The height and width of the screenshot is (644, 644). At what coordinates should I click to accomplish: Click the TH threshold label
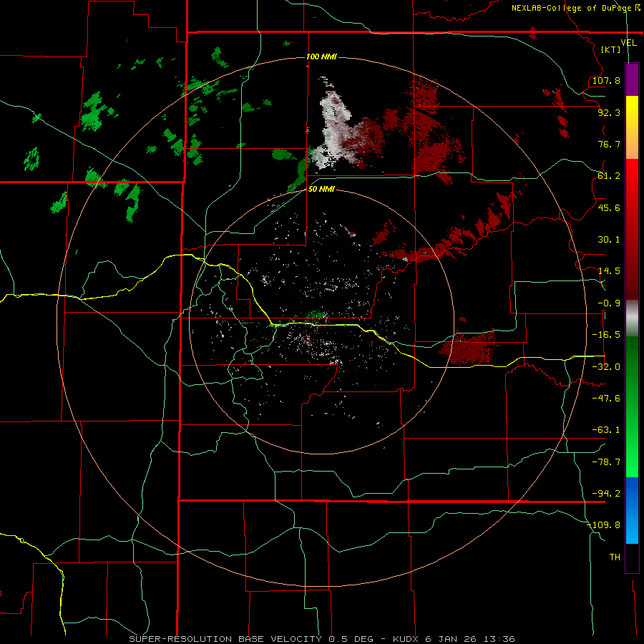coord(615,557)
